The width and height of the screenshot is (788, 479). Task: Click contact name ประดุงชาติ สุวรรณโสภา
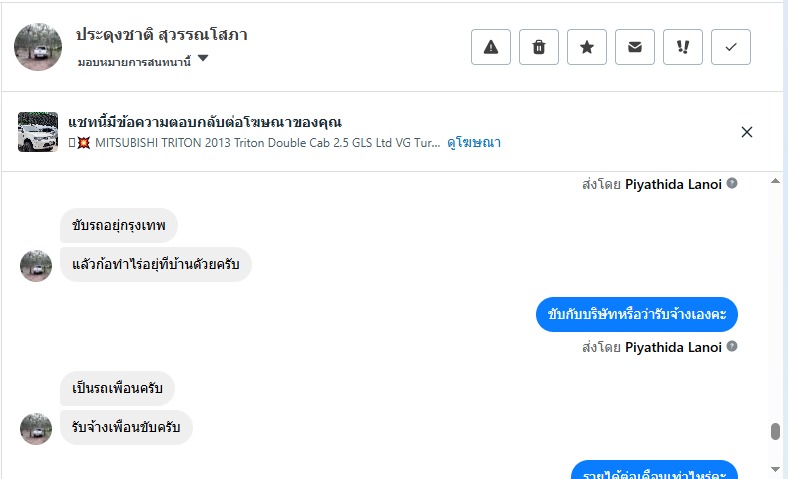click(162, 35)
